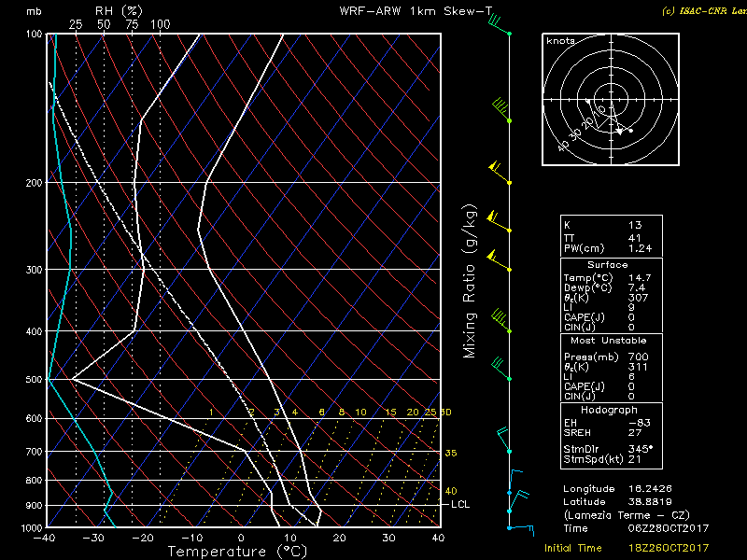
Task: Click the 900 mb pressure axis label
Action: [34, 506]
